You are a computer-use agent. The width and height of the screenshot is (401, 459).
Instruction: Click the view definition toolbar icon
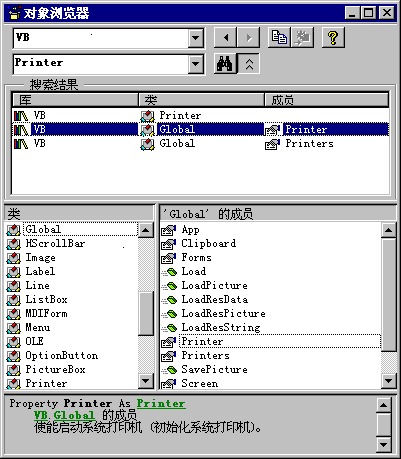tap(302, 37)
